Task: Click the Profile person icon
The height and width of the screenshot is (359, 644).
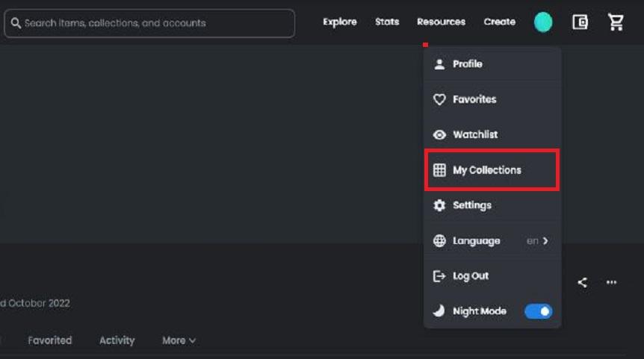Action: (x=439, y=64)
